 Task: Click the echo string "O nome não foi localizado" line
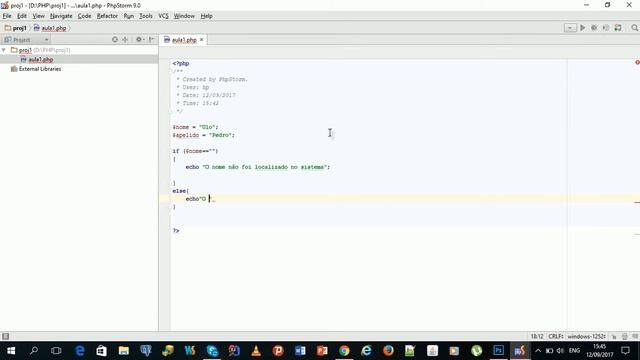pyautogui.click(x=258, y=167)
